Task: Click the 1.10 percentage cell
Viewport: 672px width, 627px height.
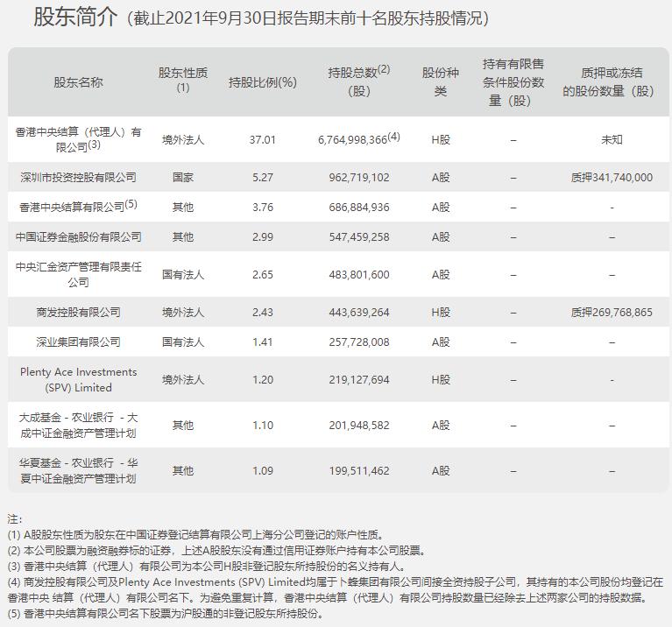Action: (x=262, y=425)
